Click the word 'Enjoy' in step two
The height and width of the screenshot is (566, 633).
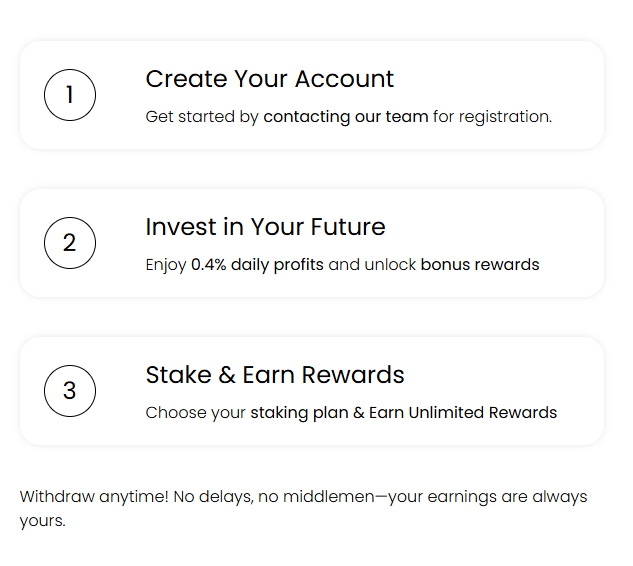[x=166, y=265]
